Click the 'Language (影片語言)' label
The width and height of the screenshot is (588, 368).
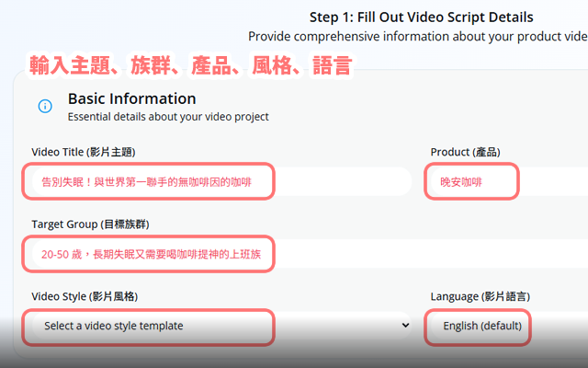pos(480,296)
